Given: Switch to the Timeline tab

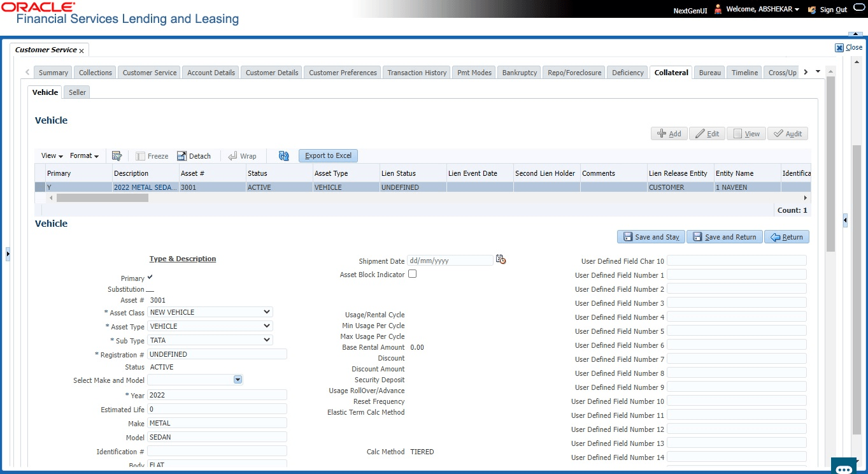Looking at the screenshot, I should (744, 73).
